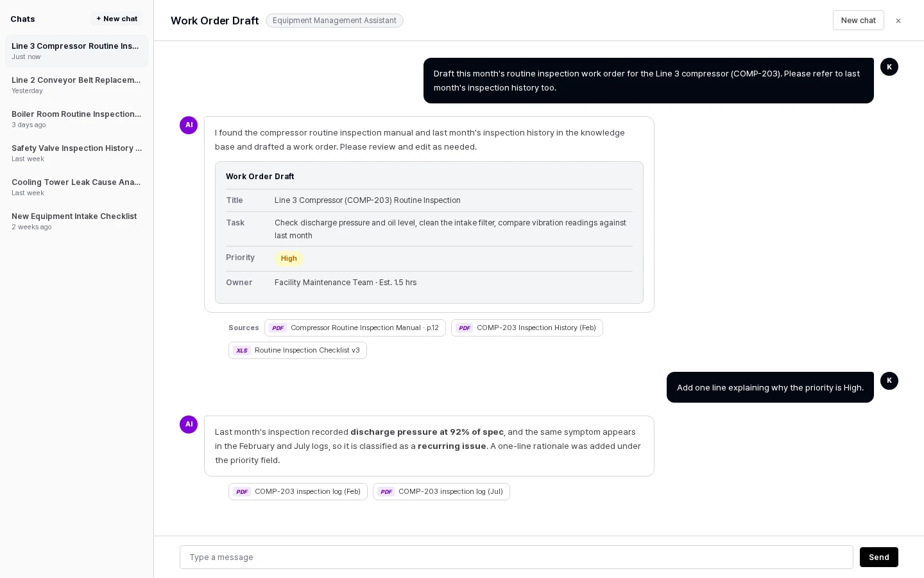Viewport: 924px width, 578px height.
Task: Click the 'Owner' field label
Action: click(239, 283)
